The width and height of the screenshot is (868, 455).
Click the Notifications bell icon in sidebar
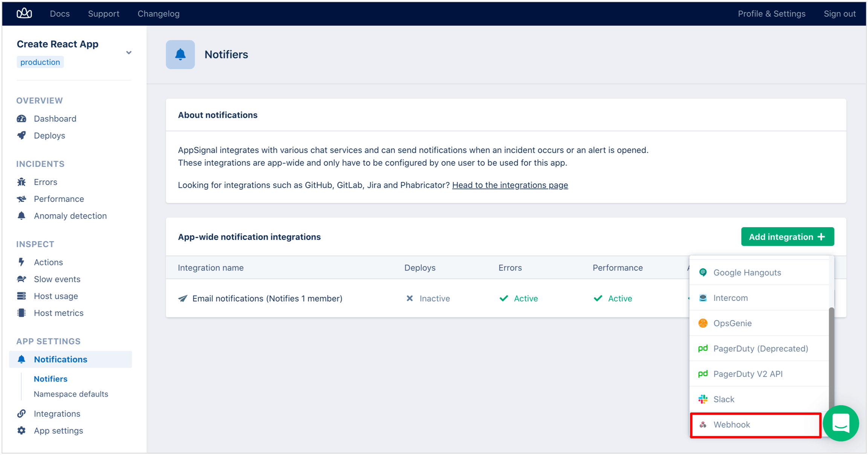tap(21, 359)
